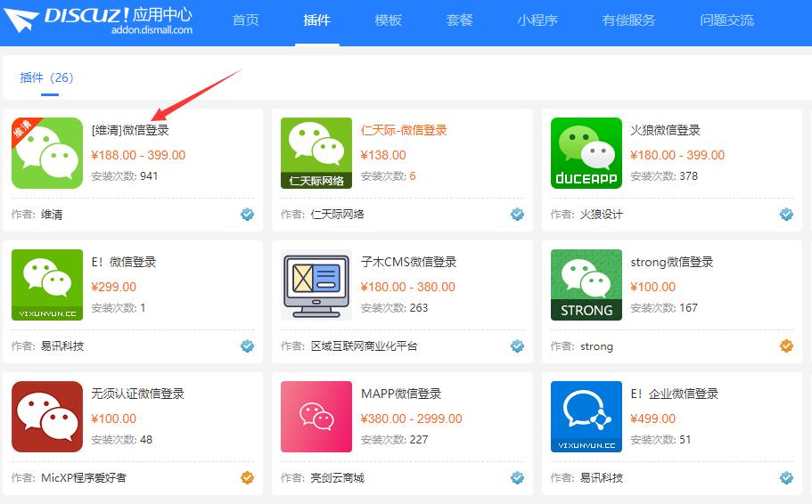Open the E! 微信登录 plugin title
Image resolution: width=812 pixels, height=504 pixels.
click(124, 263)
